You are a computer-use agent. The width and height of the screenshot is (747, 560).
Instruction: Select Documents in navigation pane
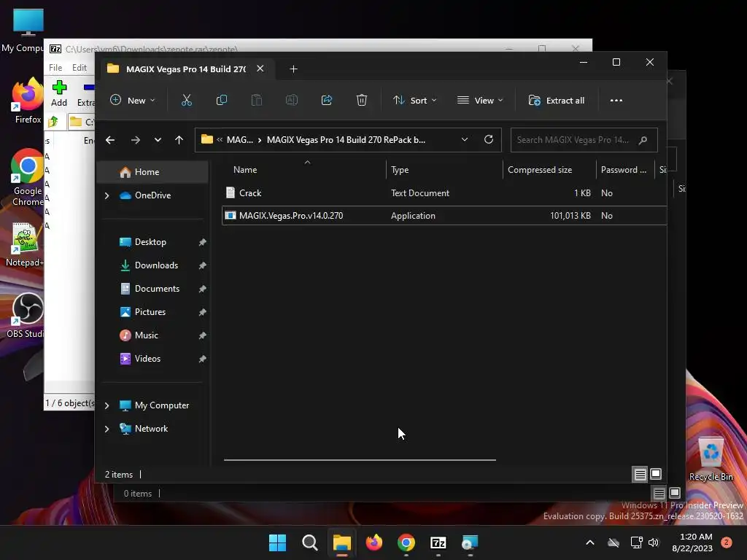click(x=156, y=289)
